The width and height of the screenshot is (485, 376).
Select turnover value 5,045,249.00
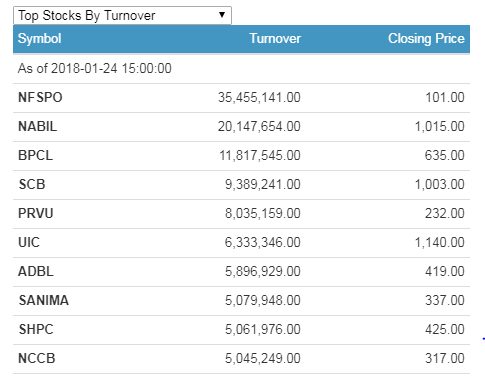coord(263,358)
